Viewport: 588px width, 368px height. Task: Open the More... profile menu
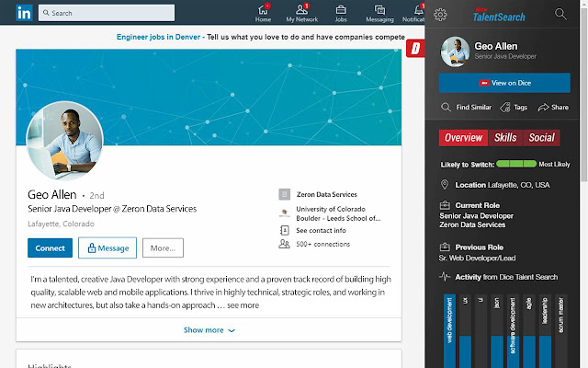163,247
